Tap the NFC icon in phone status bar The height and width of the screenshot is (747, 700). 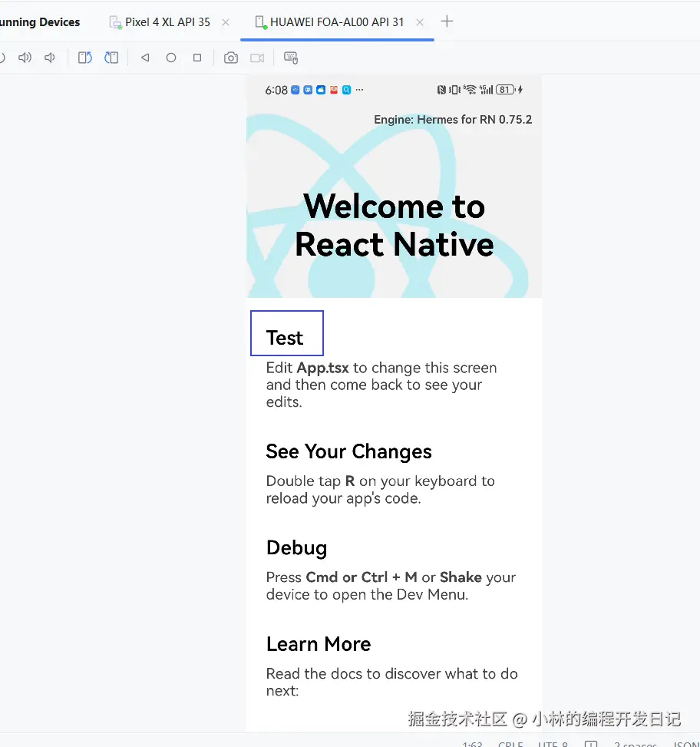tap(441, 90)
